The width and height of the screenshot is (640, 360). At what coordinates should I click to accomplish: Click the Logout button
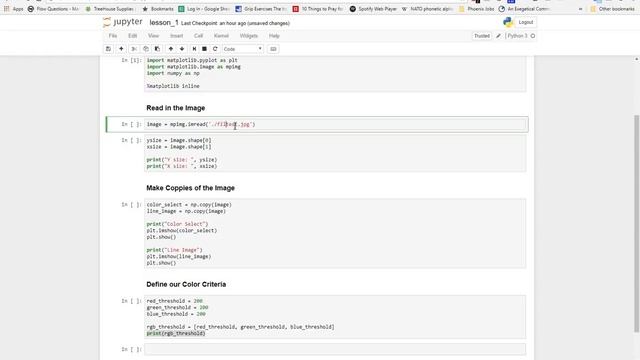tap(526, 22)
